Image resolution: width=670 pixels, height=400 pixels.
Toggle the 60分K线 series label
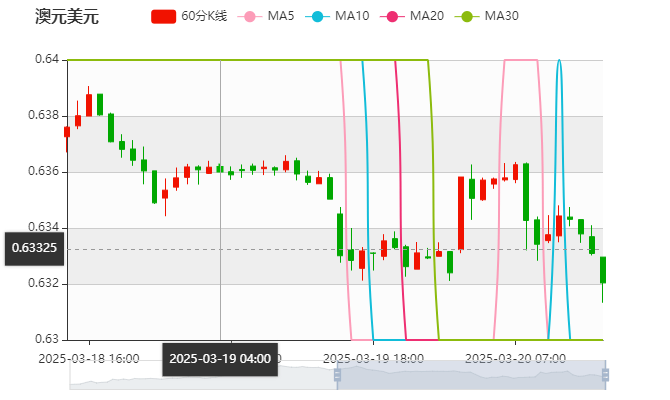coord(204,17)
